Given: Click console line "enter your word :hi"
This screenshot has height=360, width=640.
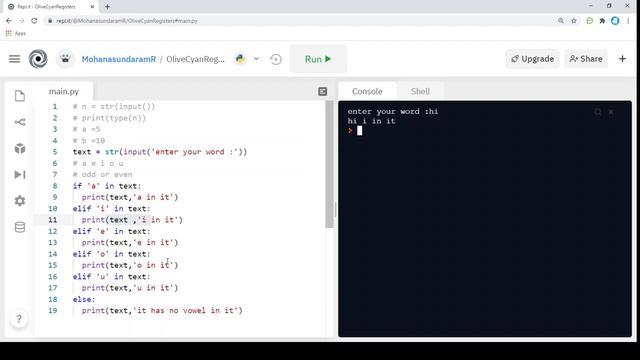Looking at the screenshot, I should [393, 111].
